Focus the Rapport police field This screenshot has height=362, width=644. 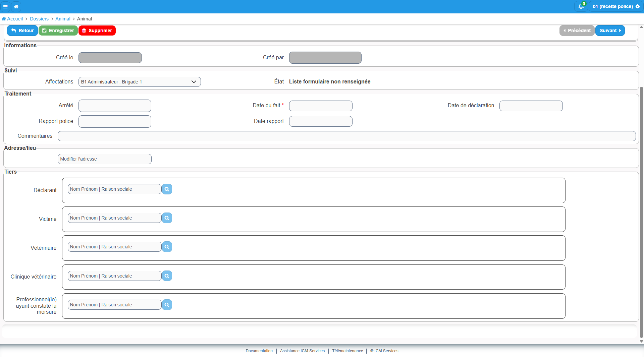point(115,121)
